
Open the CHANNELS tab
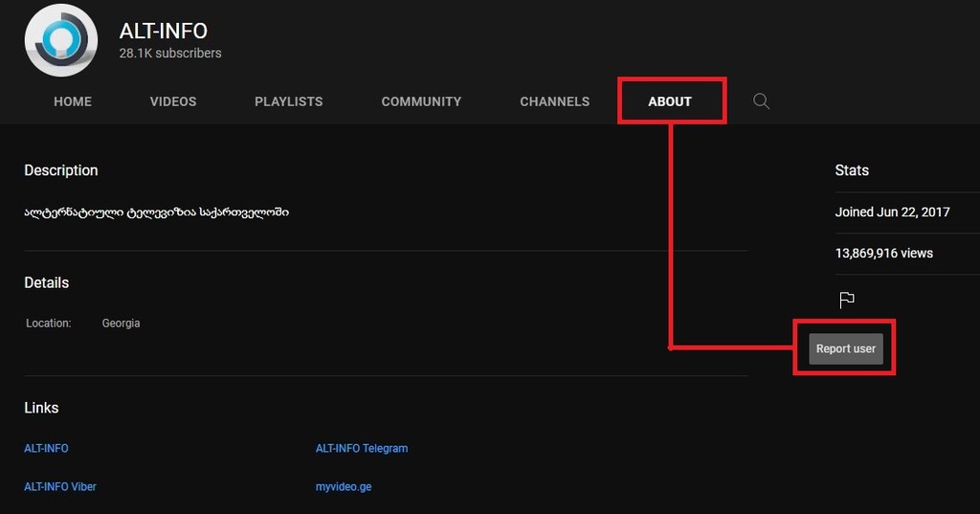pyautogui.click(x=555, y=101)
